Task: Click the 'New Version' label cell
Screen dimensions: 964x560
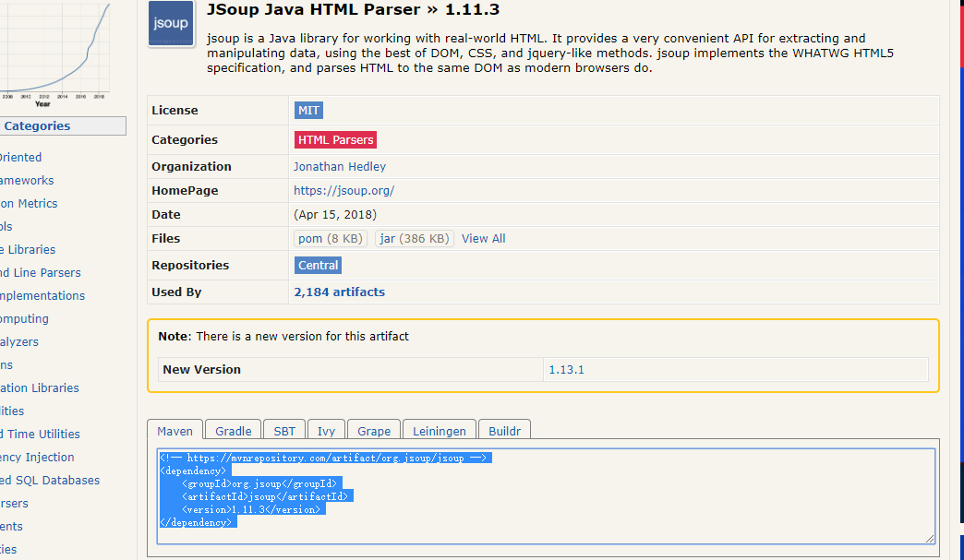Action: coord(351,370)
